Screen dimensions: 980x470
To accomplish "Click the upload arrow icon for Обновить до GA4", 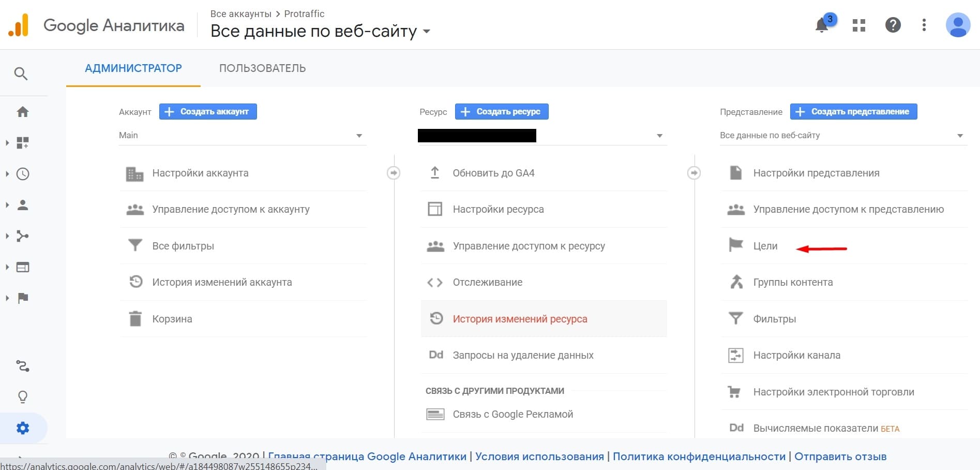I will (435, 173).
